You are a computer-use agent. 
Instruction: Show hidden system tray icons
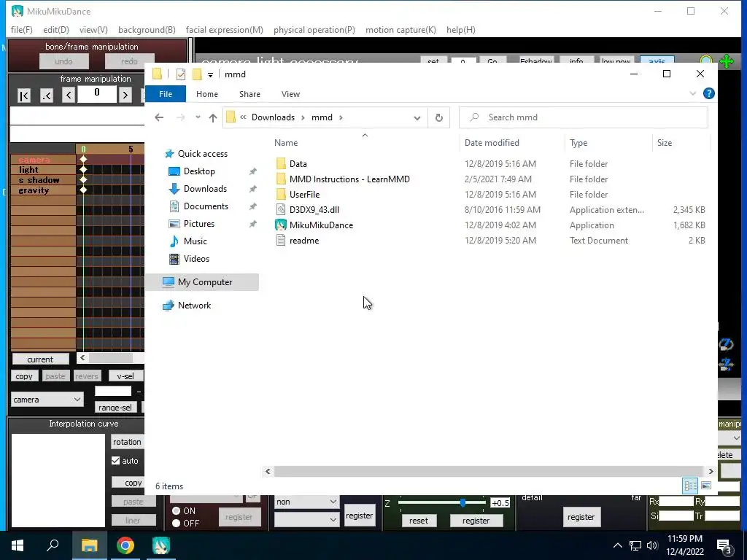617,545
